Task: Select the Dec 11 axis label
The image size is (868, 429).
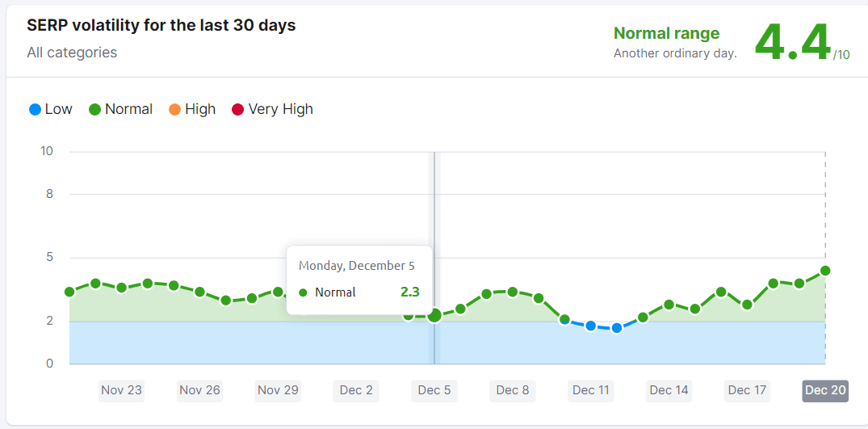Action: pyautogui.click(x=591, y=390)
